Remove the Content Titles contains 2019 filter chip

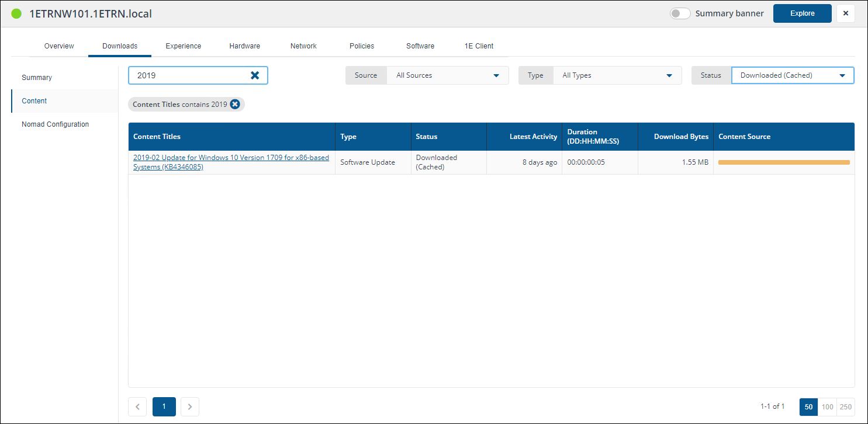pyautogui.click(x=235, y=104)
